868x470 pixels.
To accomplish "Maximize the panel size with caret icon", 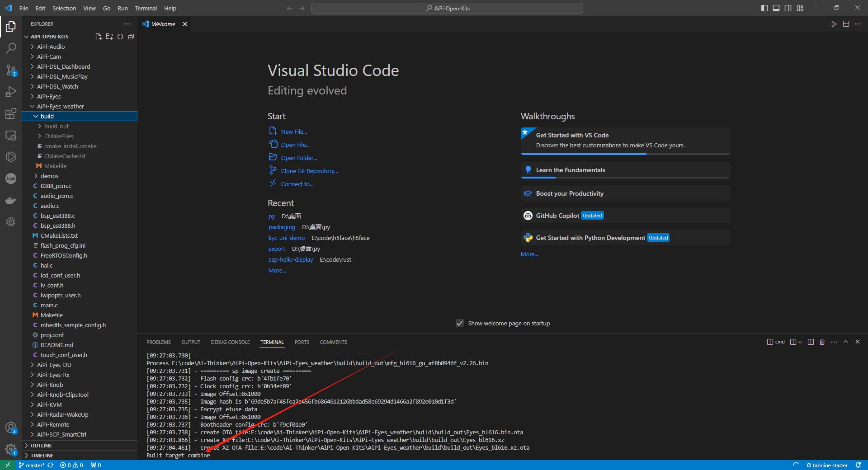I will click(x=846, y=342).
